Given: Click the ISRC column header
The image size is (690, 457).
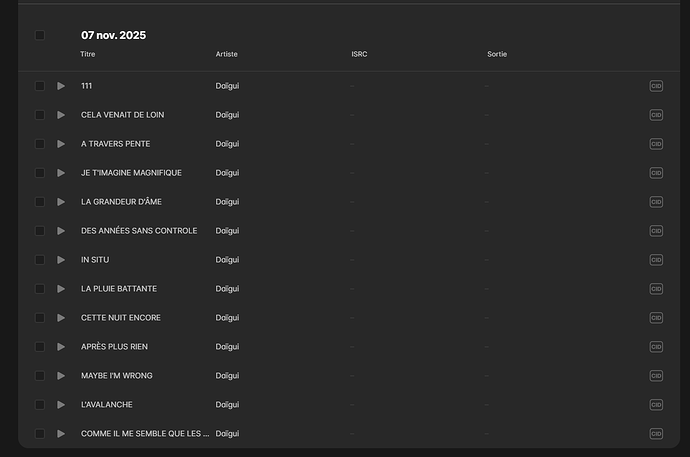Looking at the screenshot, I should click(359, 54).
